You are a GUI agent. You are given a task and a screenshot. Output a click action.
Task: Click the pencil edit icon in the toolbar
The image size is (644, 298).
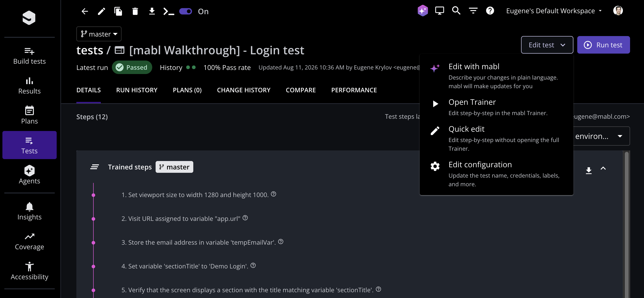(101, 11)
